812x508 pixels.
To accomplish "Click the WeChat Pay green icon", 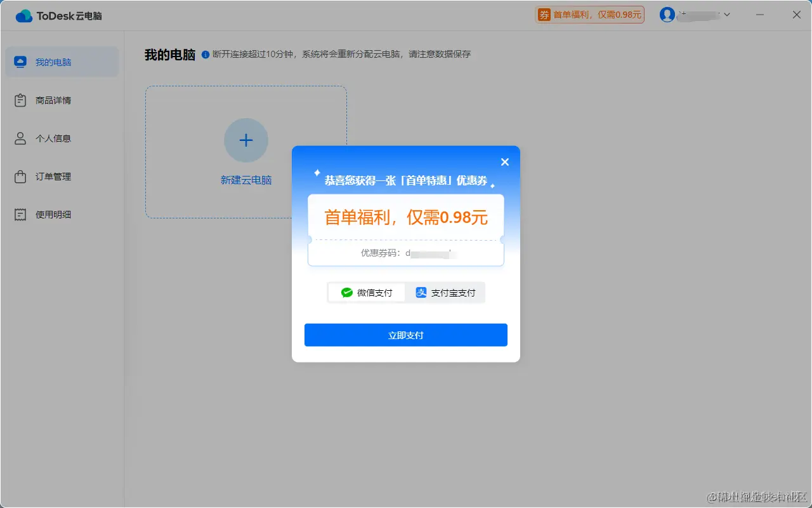I will pyautogui.click(x=346, y=292).
